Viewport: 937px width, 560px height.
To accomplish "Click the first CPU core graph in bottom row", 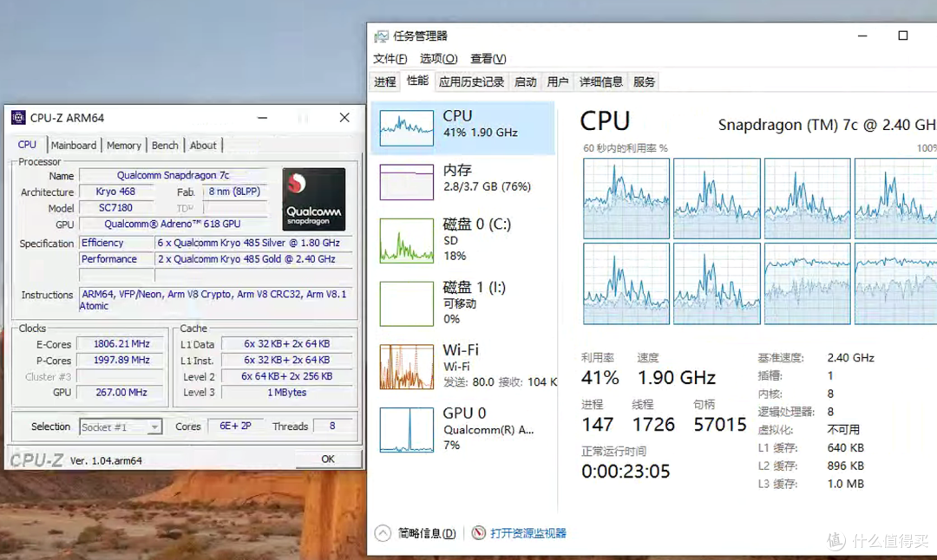I will pyautogui.click(x=626, y=283).
